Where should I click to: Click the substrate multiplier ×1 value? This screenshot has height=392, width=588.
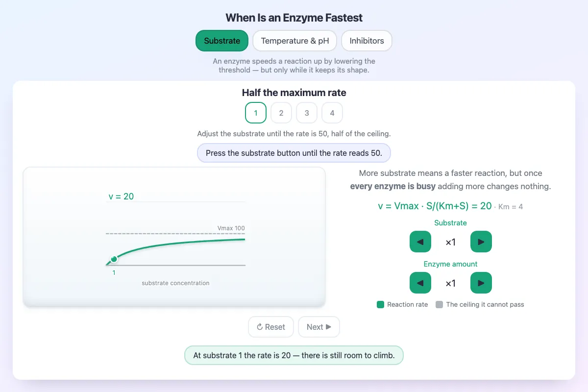click(451, 242)
